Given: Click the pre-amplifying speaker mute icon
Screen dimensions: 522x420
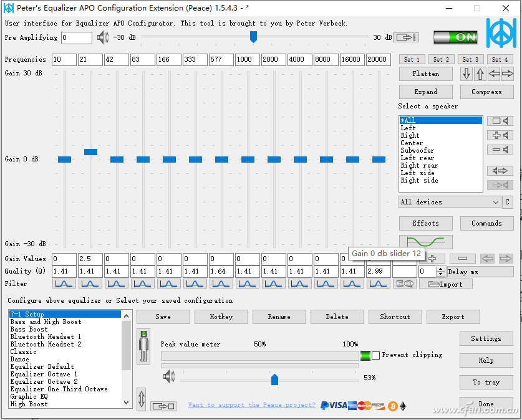Looking at the screenshot, I should click(102, 37).
